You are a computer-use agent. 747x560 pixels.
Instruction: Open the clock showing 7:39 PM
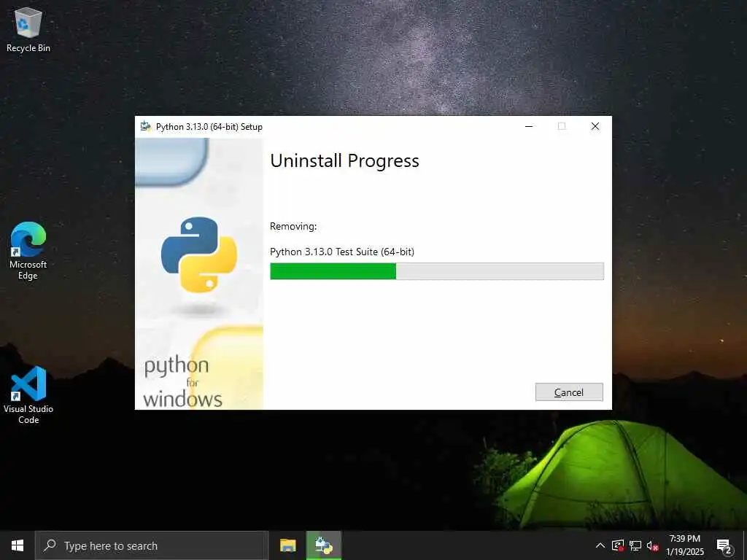click(684, 545)
